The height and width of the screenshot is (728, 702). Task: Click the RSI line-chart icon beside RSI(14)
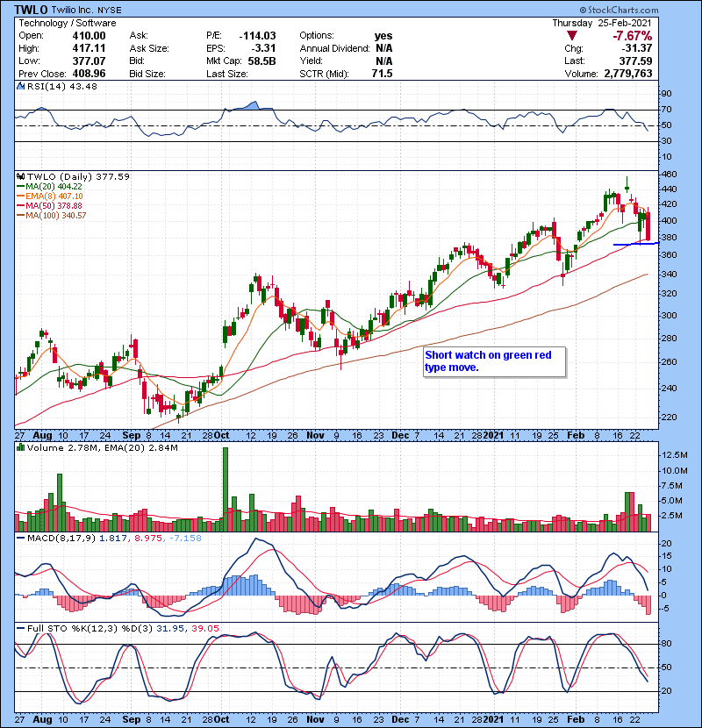point(20,86)
